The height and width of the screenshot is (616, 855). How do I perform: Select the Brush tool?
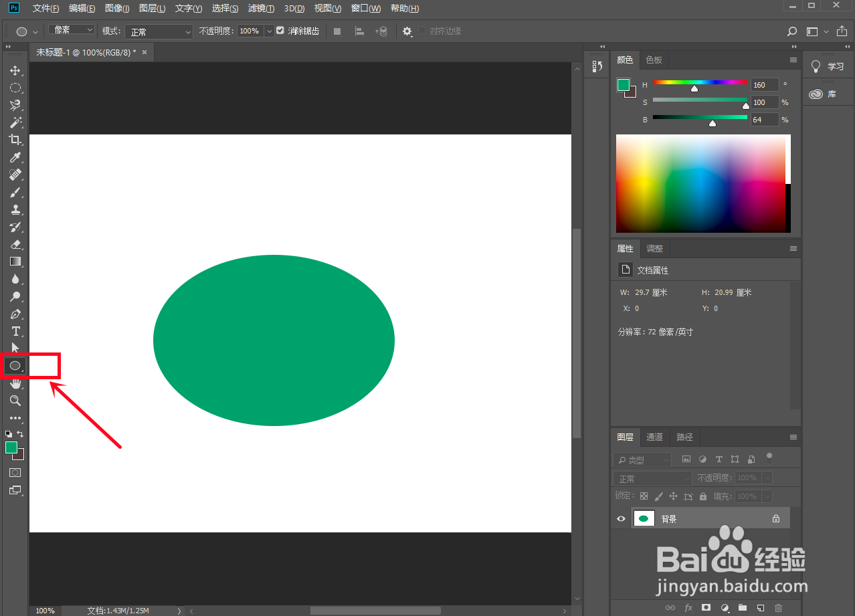click(15, 192)
